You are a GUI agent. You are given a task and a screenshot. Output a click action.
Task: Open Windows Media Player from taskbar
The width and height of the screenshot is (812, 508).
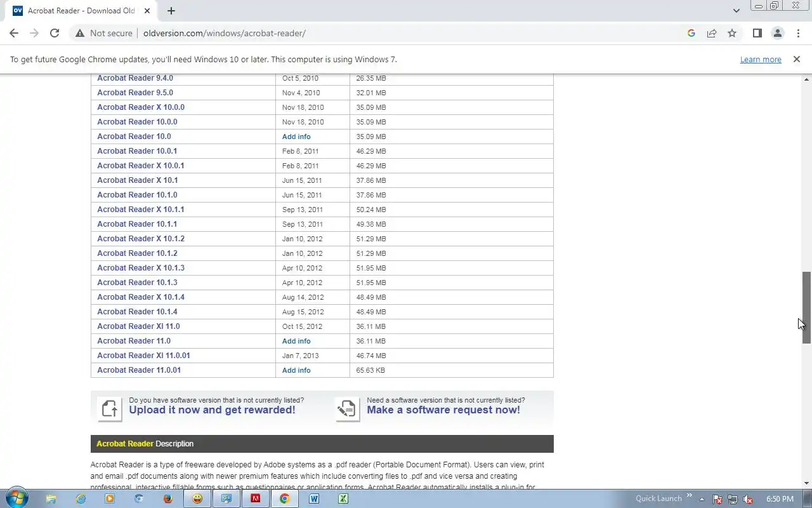(110, 499)
